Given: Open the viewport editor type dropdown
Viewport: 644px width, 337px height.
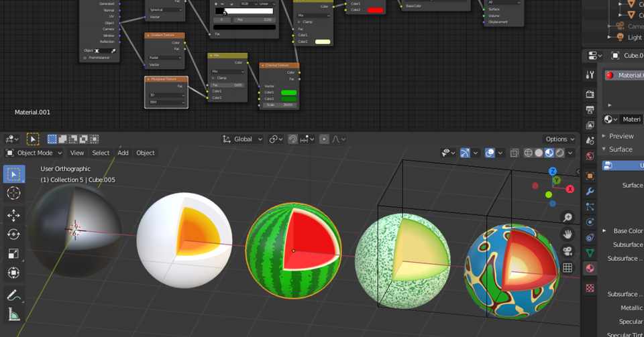Looking at the screenshot, I should 12,139.
